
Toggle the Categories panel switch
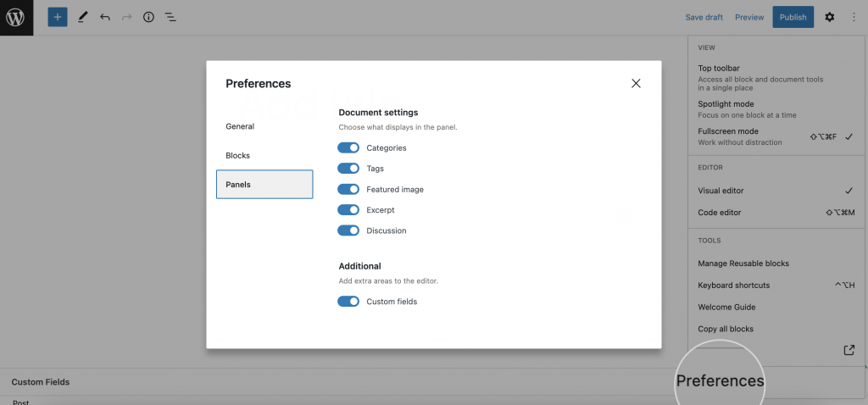pos(348,147)
